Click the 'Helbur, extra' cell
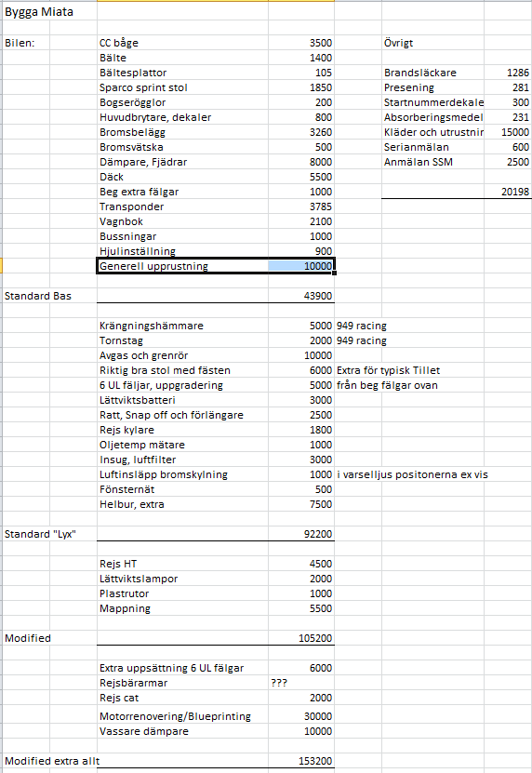Image resolution: width=532 pixels, height=773 pixels. point(182,504)
